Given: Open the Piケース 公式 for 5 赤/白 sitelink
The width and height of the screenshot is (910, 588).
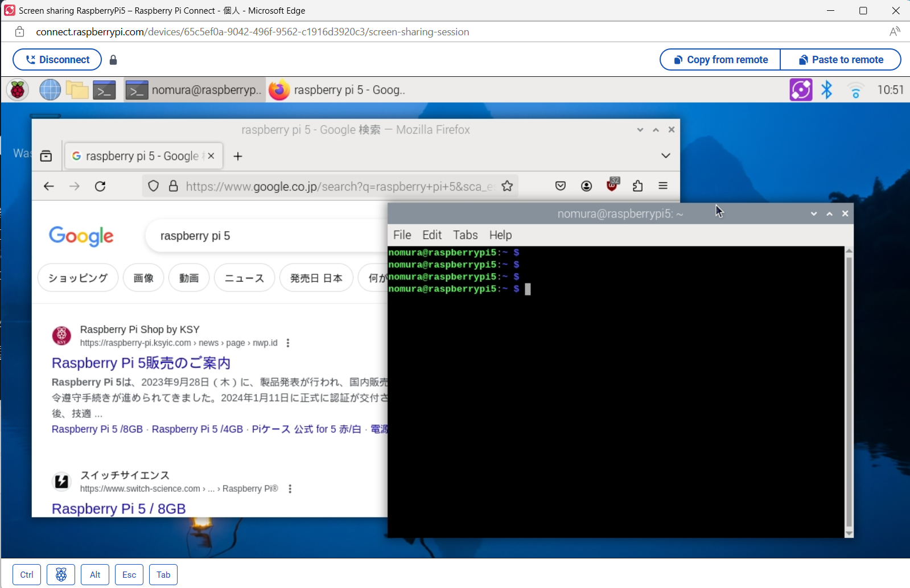Looking at the screenshot, I should pos(307,429).
